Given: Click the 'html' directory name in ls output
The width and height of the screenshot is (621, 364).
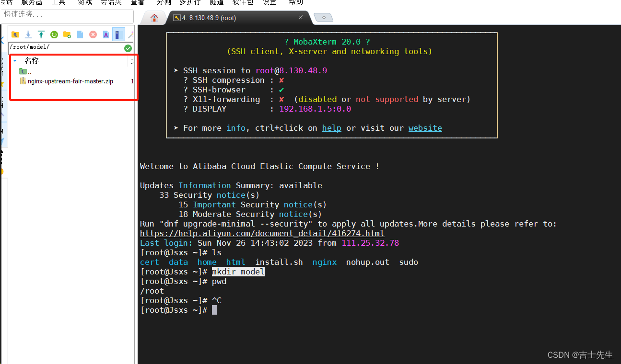Looking at the screenshot, I should (236, 262).
